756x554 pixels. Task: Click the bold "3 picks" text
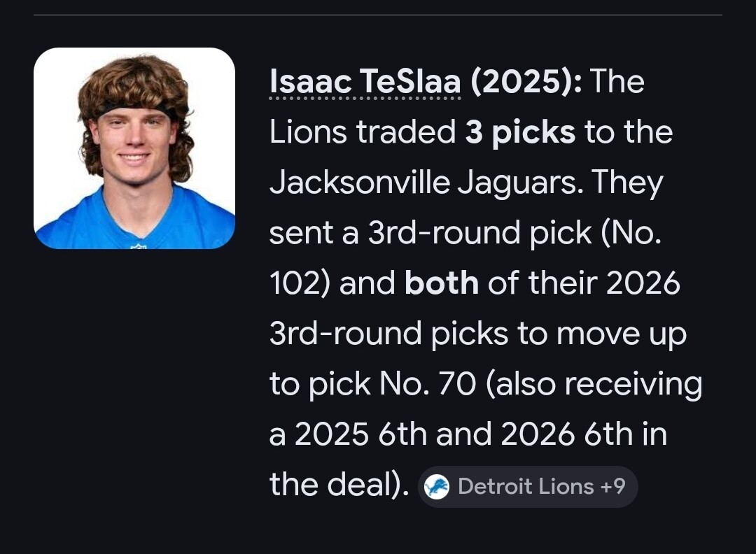click(x=520, y=133)
